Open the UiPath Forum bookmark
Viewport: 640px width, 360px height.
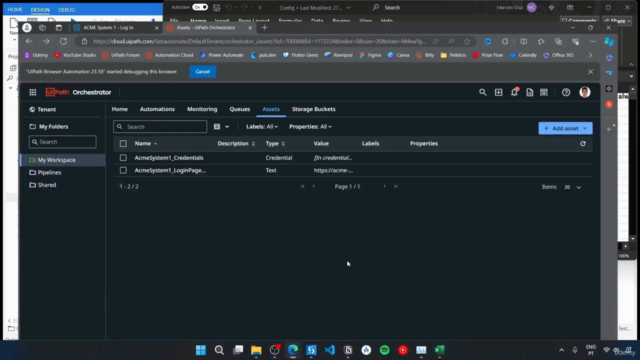point(121,55)
